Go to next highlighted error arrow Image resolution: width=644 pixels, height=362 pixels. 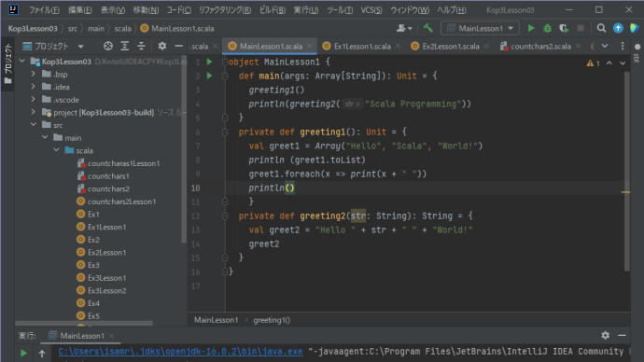coord(623,63)
